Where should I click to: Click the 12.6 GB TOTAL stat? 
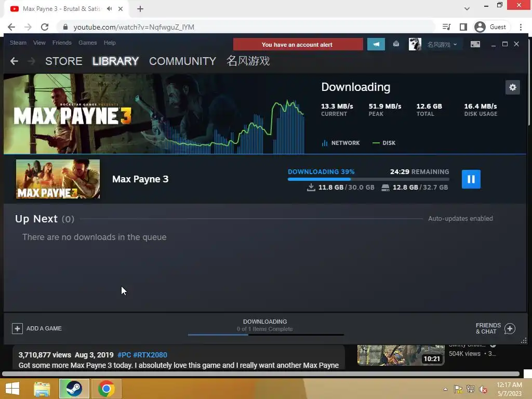[x=429, y=110]
